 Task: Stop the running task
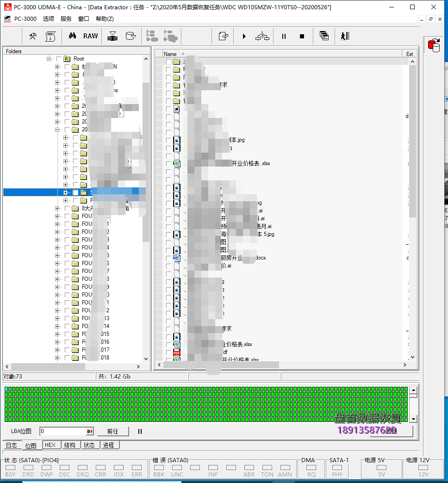(302, 37)
